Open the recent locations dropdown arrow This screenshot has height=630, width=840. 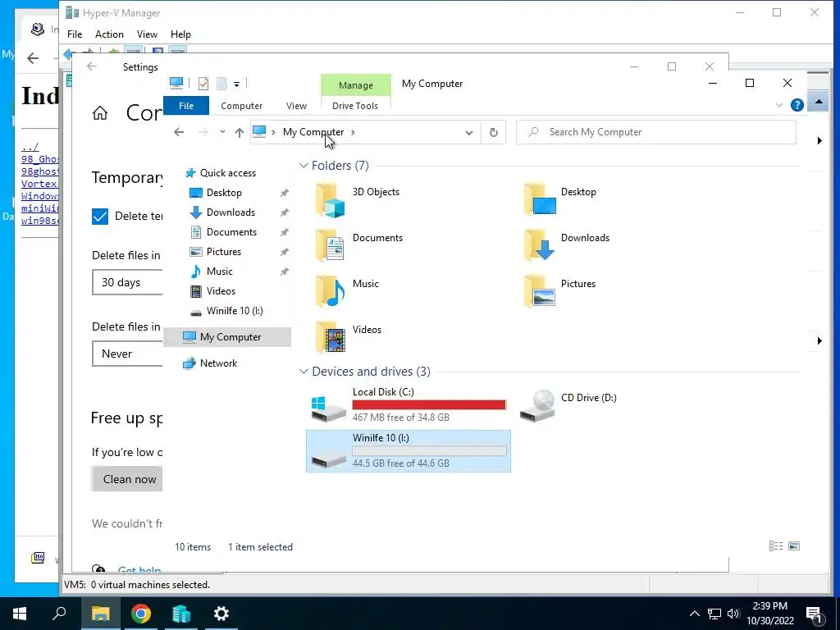click(222, 132)
